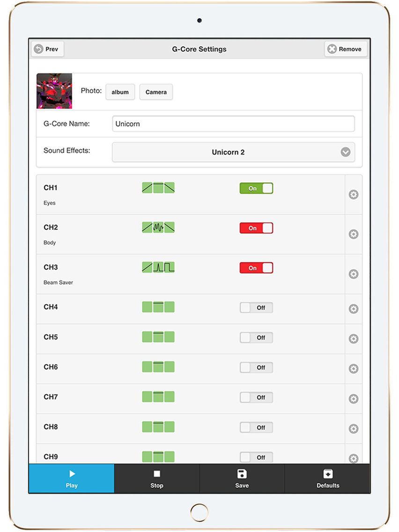Image resolution: width=399 pixels, height=532 pixels.
Task: Click CH7 light pattern icon
Action: pyautogui.click(x=158, y=397)
